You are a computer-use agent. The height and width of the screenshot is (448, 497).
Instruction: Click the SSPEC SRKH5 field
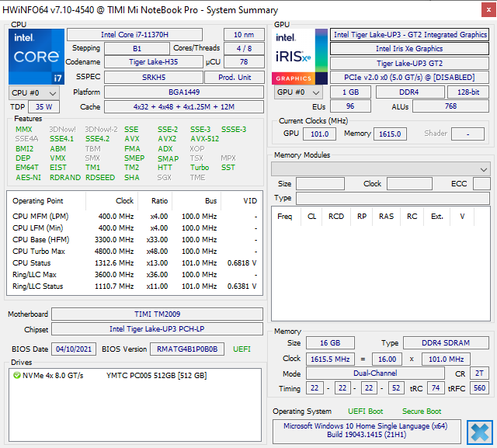154,77
